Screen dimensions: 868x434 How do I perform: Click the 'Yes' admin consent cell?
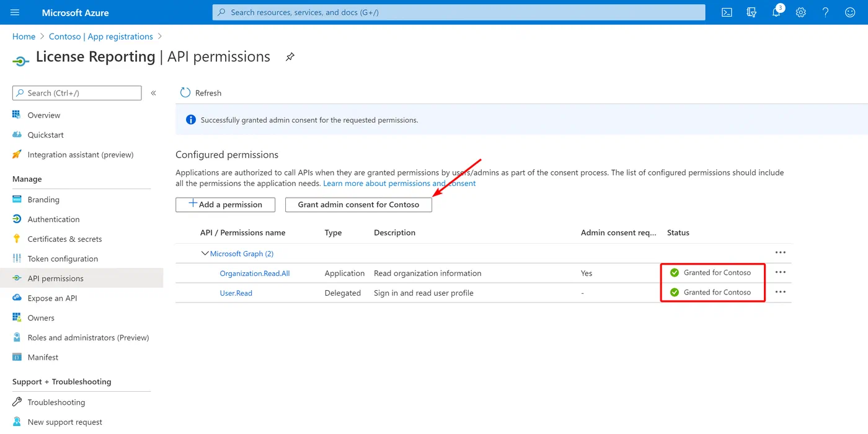point(587,273)
